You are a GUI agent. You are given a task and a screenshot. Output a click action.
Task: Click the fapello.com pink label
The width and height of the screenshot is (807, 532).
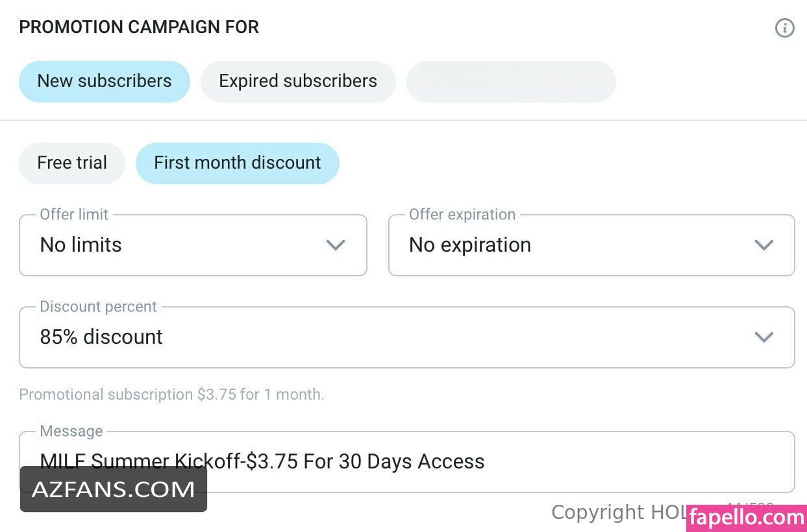pyautogui.click(x=746, y=518)
